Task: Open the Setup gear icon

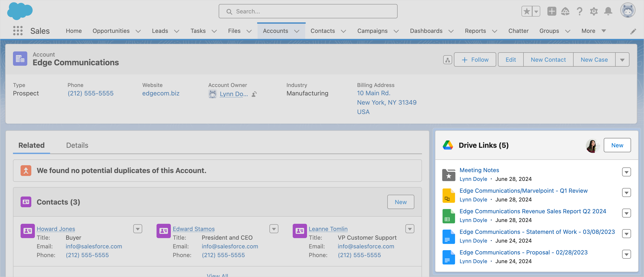Action: 594,11
